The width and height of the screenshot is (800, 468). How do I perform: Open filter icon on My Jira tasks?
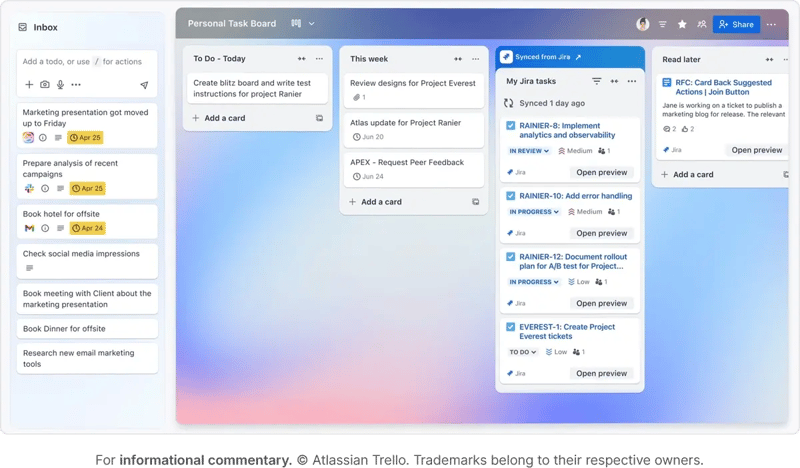click(596, 81)
